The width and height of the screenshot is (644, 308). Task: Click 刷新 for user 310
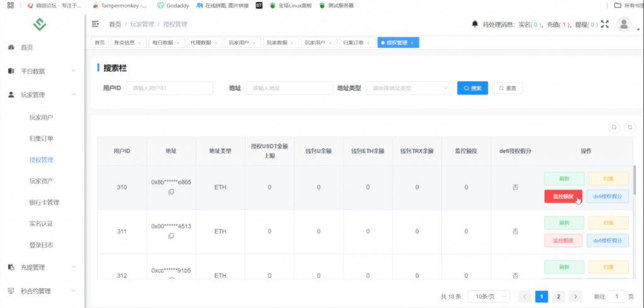[564, 179]
